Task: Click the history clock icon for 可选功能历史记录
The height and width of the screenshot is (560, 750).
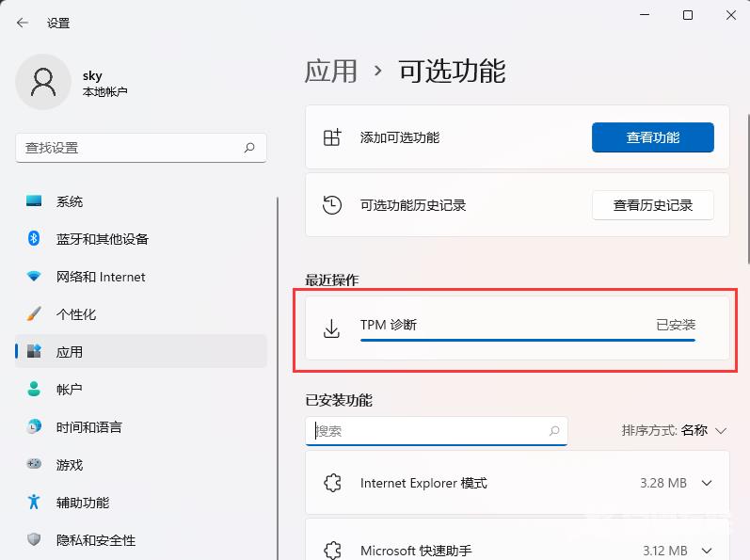Action: 332,205
